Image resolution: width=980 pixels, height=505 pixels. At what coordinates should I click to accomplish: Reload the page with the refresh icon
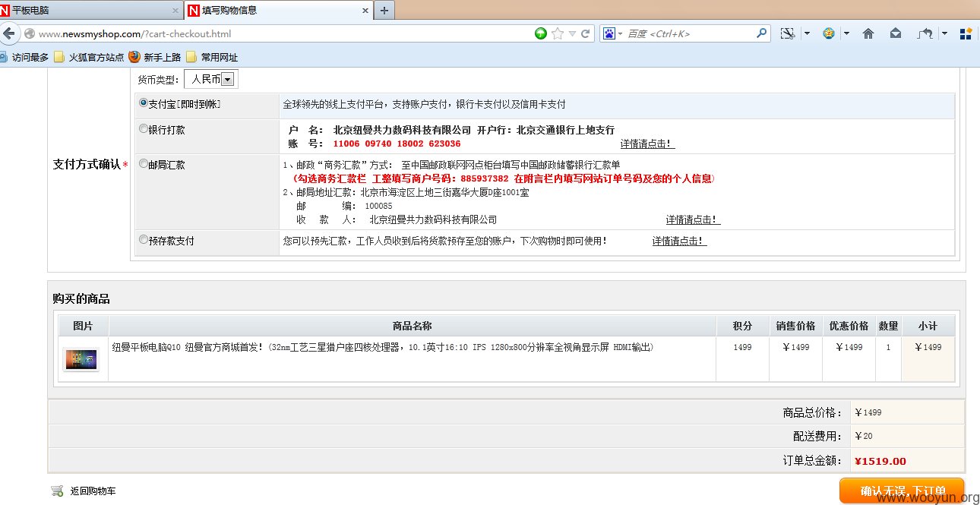pos(585,33)
